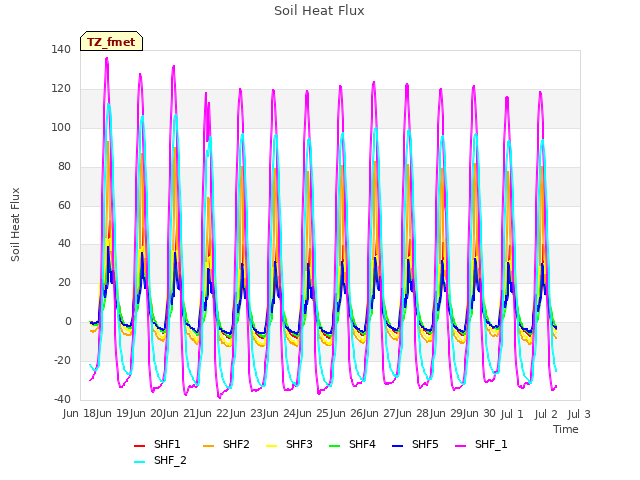Click the -20 y-axis tick value
This screenshot has height=480, width=640.
(x=62, y=360)
